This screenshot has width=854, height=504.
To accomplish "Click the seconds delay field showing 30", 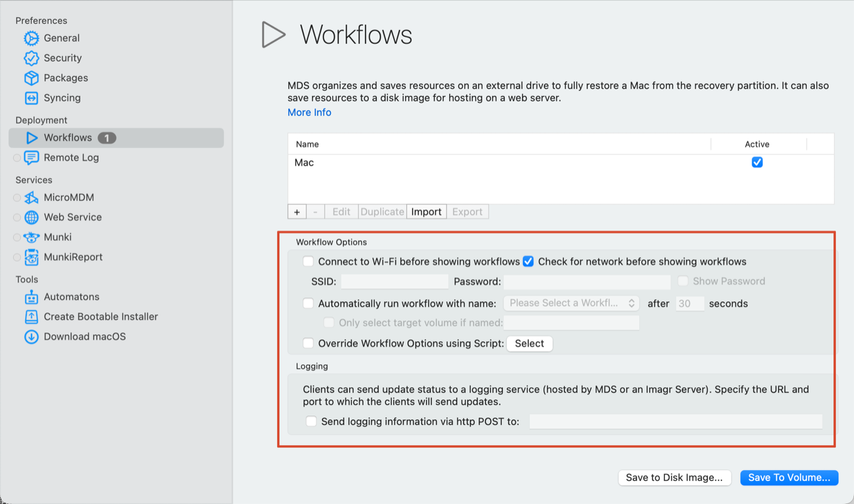I will coord(690,304).
